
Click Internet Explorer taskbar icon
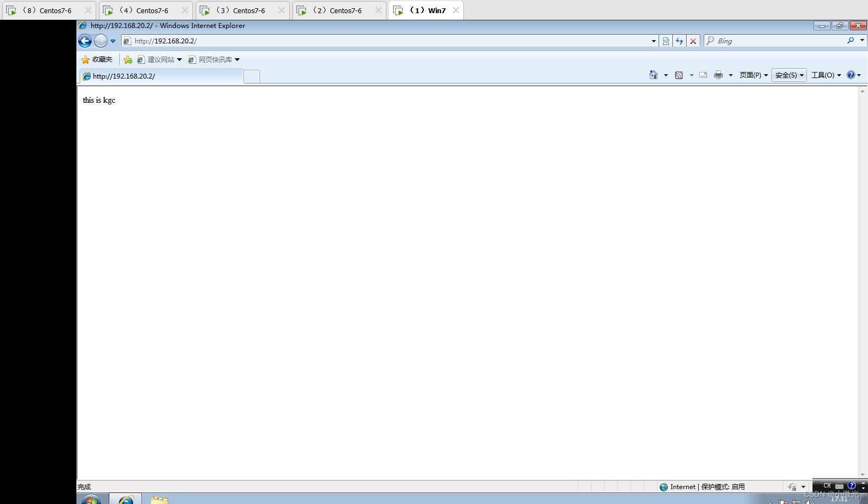pyautogui.click(x=126, y=499)
